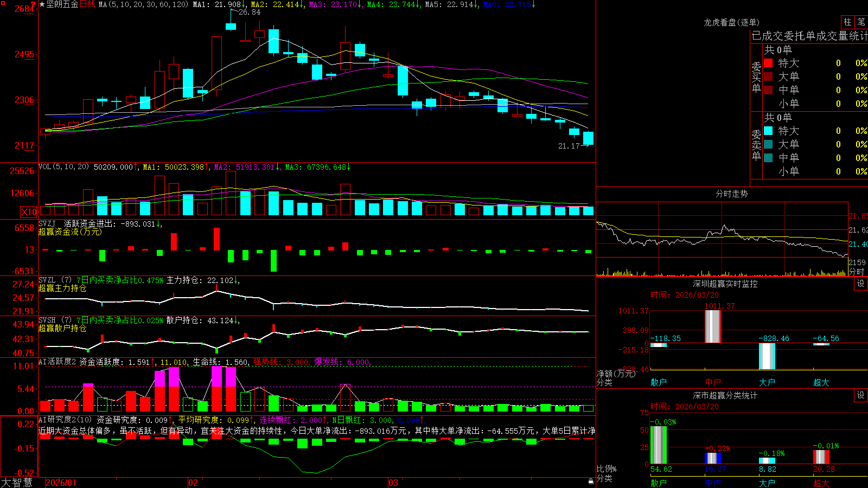Click 小单 row in 委买单 section
Viewport: 868px width, 488px height.
[x=815, y=104]
